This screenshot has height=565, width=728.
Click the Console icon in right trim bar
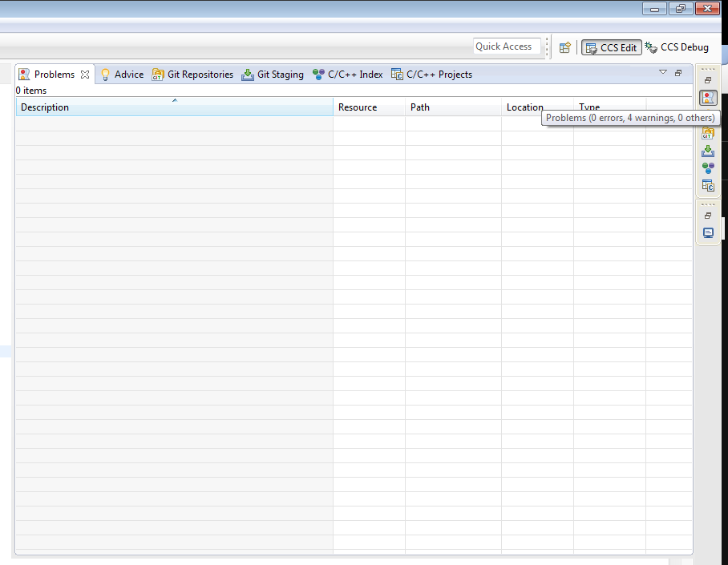708,232
